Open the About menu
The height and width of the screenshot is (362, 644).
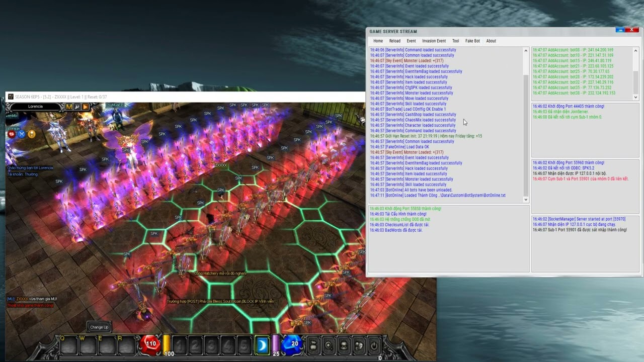tap(491, 41)
